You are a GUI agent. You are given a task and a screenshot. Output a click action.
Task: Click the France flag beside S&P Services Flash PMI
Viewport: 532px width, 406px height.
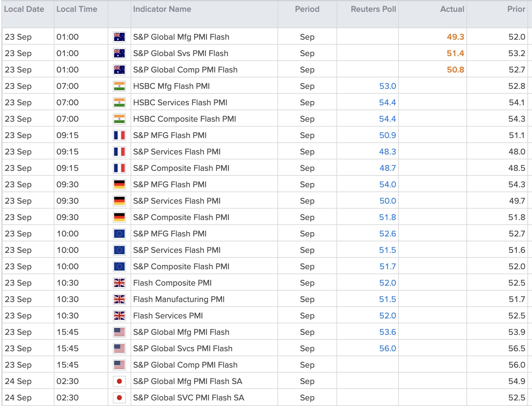pos(119,152)
